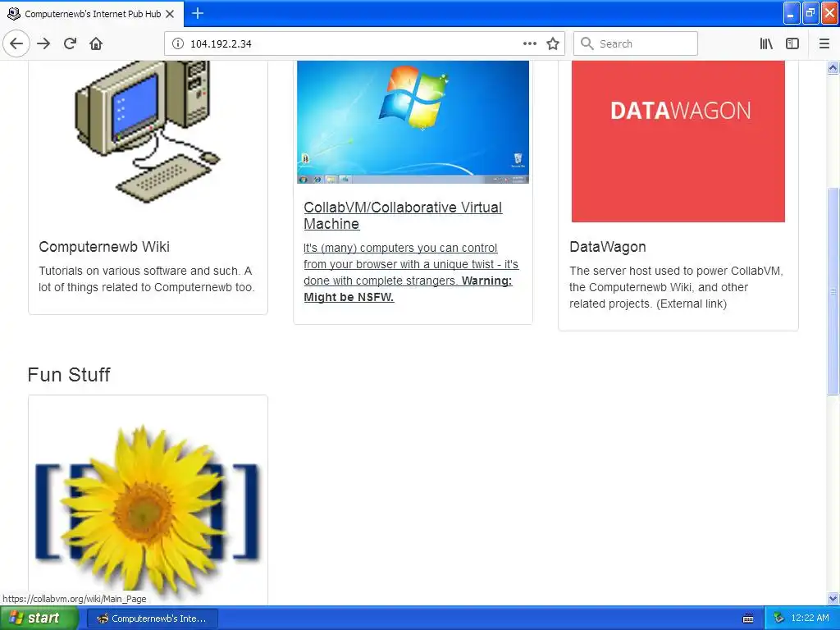Screen dimensions: 840x630
Task: Reload the current page
Action: [70, 43]
